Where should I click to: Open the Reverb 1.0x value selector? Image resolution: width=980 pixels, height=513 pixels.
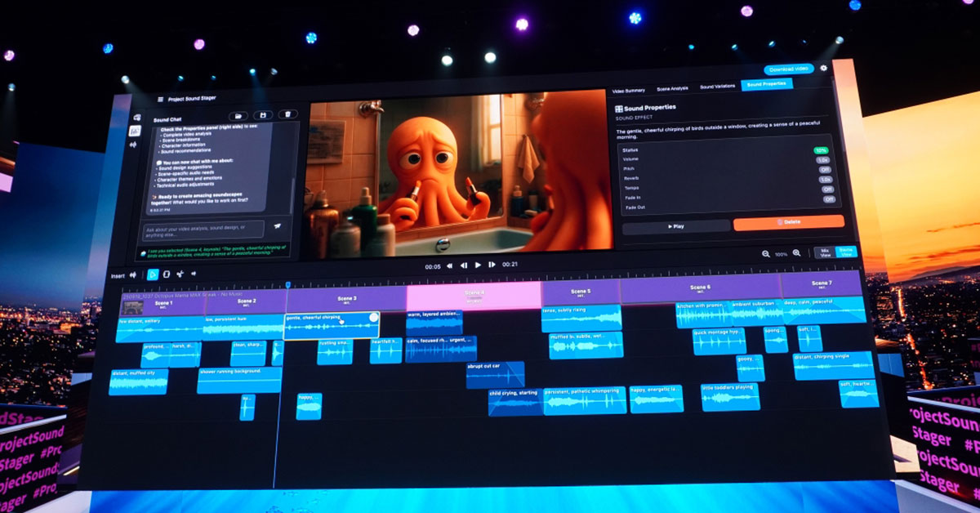[x=826, y=179]
